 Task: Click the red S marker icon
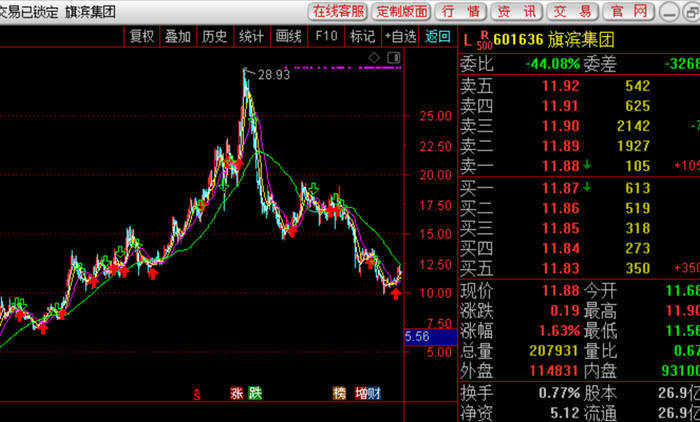pos(197,394)
